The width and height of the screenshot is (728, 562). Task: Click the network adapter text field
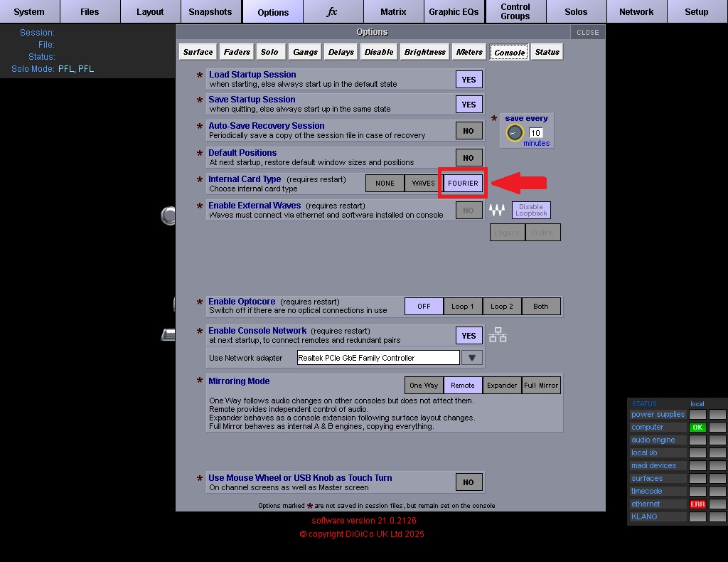pyautogui.click(x=378, y=358)
